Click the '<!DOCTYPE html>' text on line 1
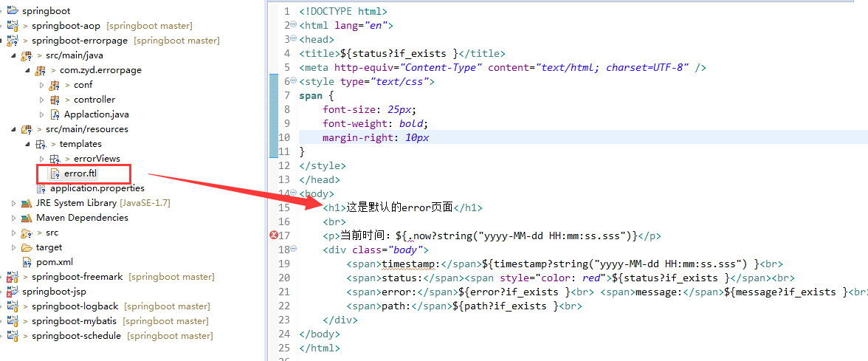Screen dimensions: 868x361 pyautogui.click(x=343, y=11)
